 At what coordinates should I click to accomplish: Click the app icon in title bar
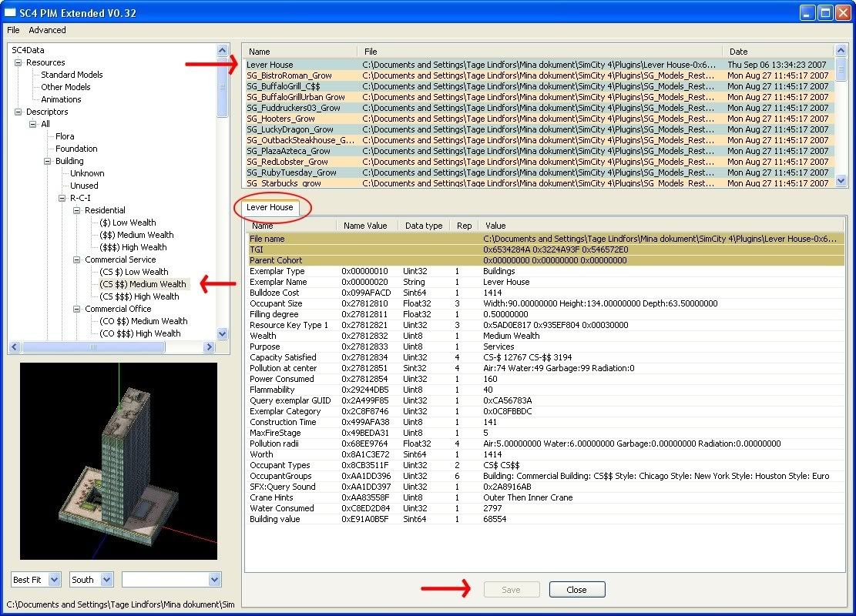point(11,13)
